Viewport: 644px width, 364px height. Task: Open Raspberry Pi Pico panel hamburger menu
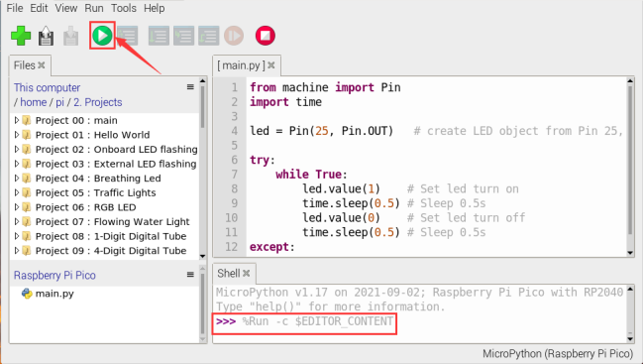(x=190, y=275)
